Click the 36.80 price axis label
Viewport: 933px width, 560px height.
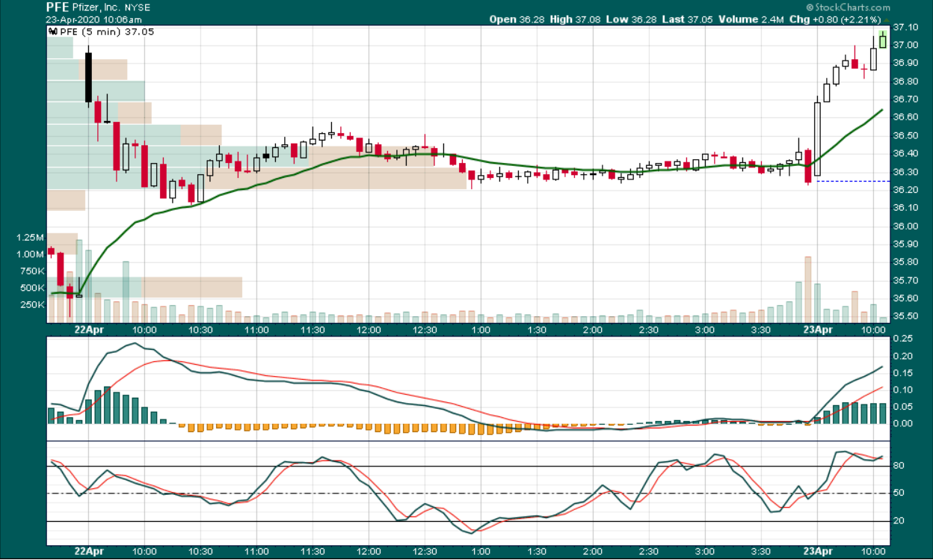point(905,81)
